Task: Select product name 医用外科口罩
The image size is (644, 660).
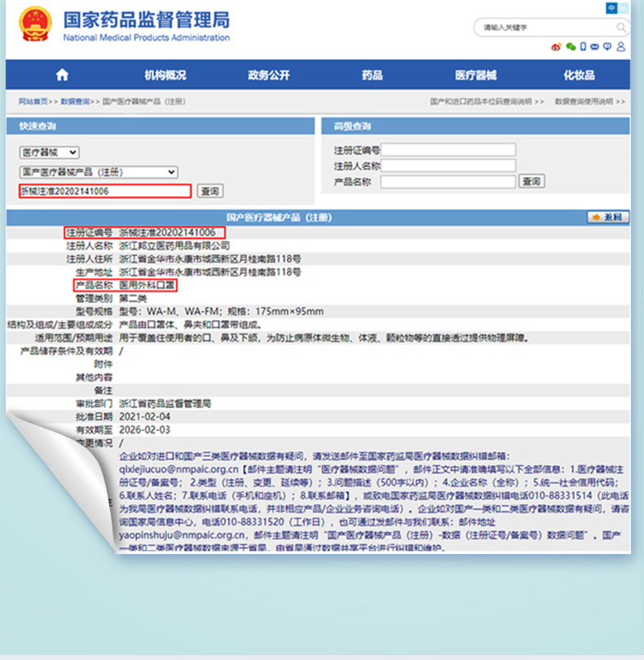Action: click(x=147, y=285)
